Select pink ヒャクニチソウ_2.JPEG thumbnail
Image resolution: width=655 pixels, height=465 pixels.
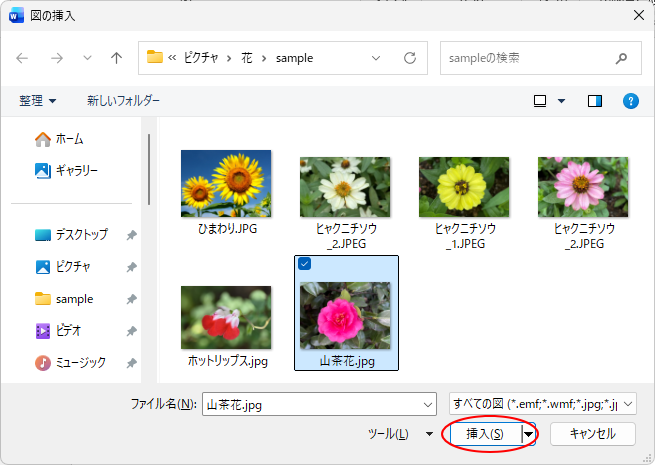(583, 187)
